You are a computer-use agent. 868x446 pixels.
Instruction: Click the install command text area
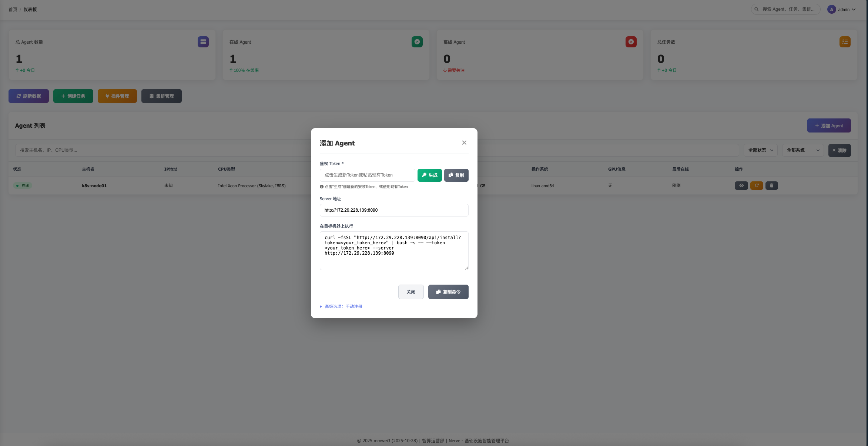point(394,251)
